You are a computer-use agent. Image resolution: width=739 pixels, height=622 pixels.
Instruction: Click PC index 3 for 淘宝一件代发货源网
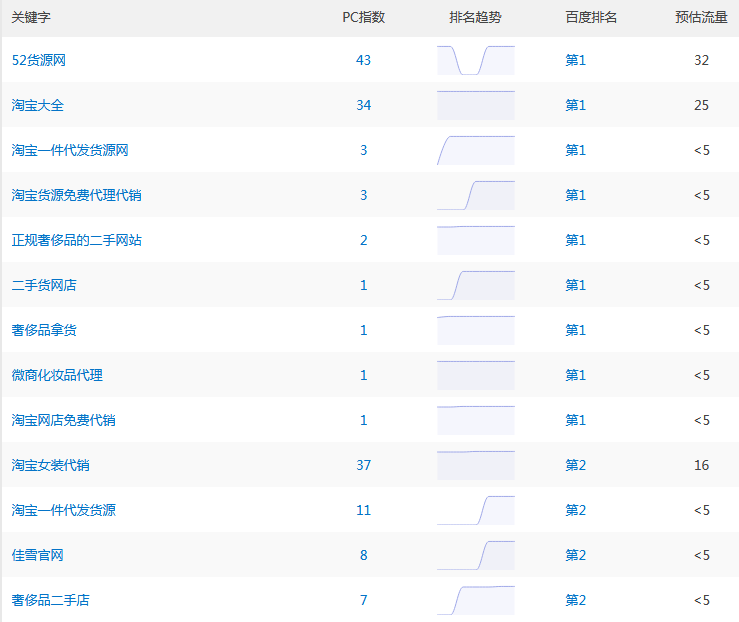click(x=363, y=150)
